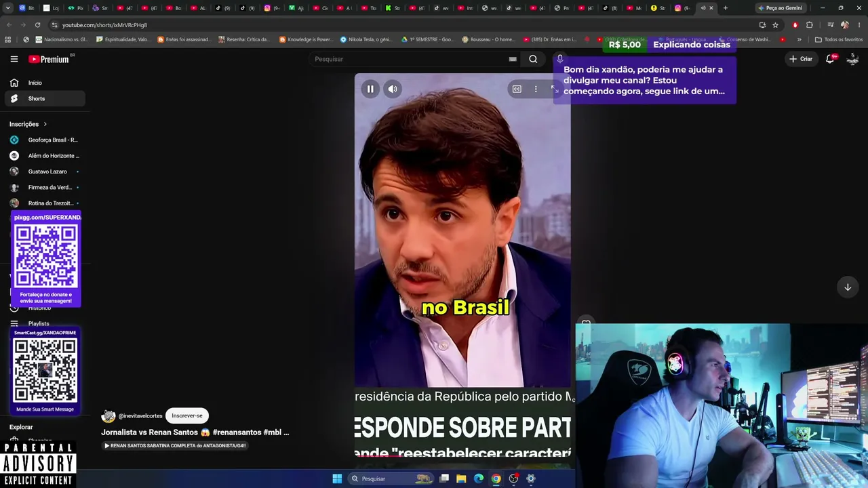This screenshot has height=488, width=868.
Task: Switch to Google Chrome on the taskbar
Action: (x=496, y=479)
